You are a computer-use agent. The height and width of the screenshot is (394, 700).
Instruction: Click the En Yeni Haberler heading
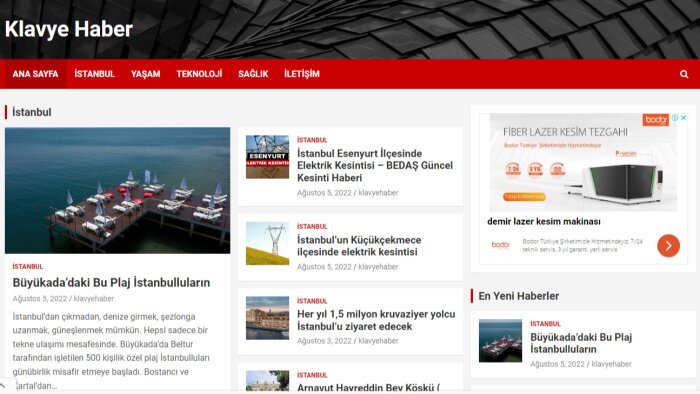[x=518, y=296]
